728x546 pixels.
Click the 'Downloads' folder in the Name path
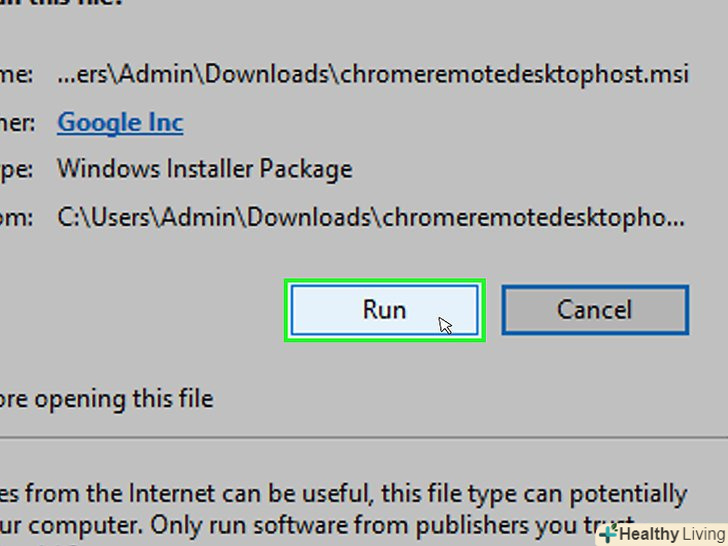[270, 75]
